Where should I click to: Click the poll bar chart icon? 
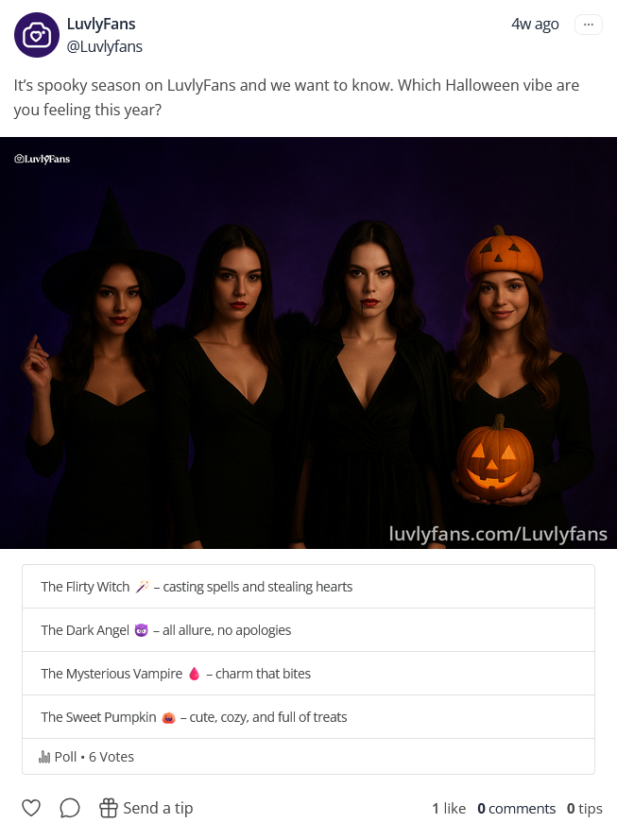pyautogui.click(x=44, y=757)
